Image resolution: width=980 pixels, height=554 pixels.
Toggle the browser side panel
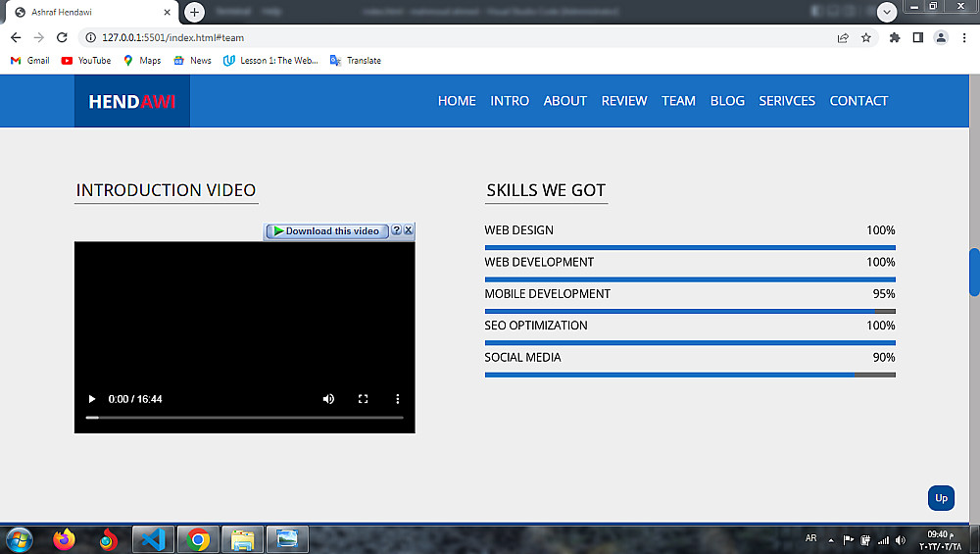[x=917, y=37]
